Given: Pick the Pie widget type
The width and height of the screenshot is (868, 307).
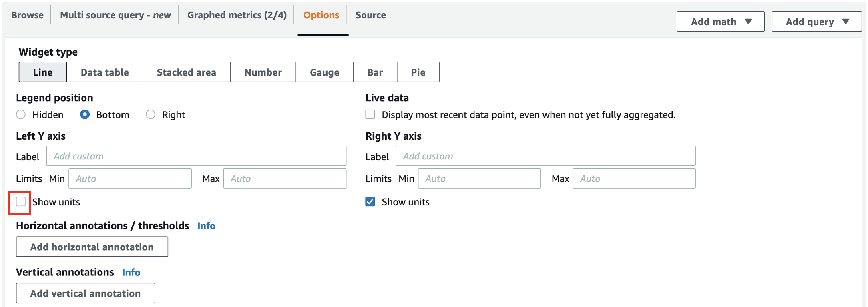Looking at the screenshot, I should [x=418, y=72].
